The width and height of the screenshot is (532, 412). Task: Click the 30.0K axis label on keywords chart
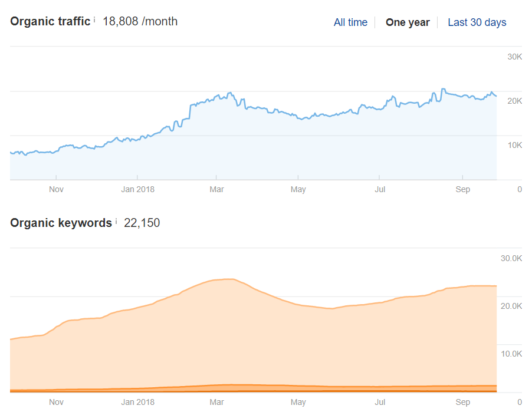[x=511, y=258]
